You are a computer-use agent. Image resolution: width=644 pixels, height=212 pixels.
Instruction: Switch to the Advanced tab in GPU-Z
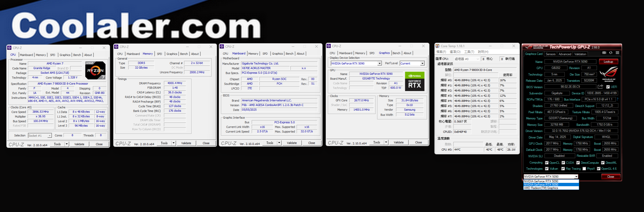click(565, 54)
